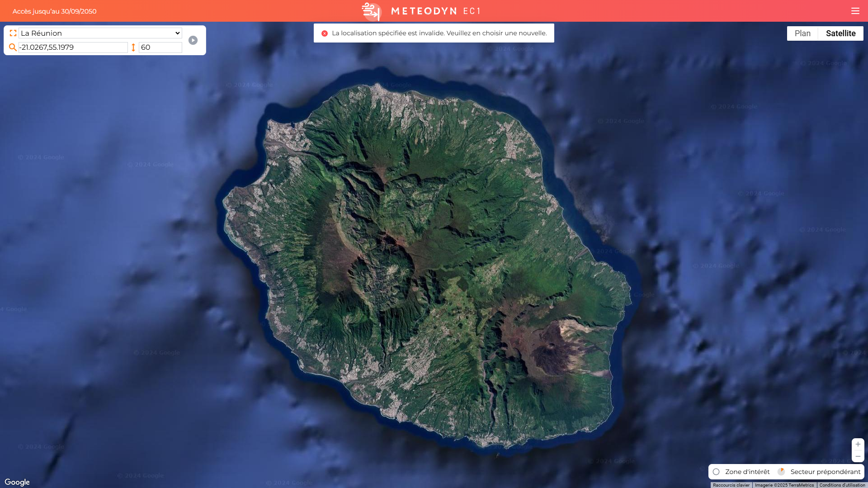Image resolution: width=868 pixels, height=488 pixels.
Task: Switch to the Plan map view
Action: point(802,33)
